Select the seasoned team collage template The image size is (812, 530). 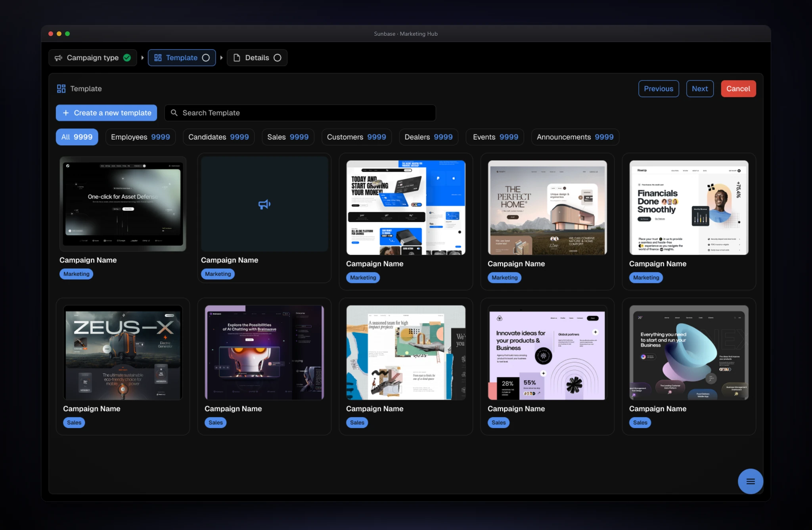pyautogui.click(x=406, y=352)
